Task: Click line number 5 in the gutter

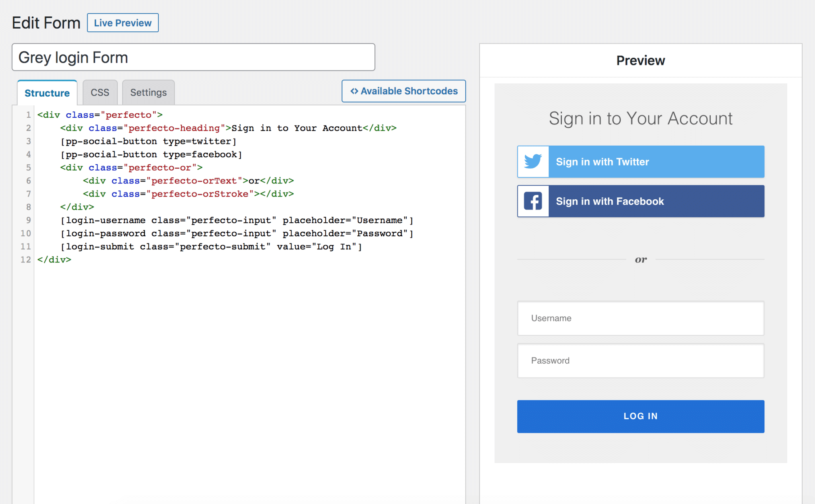Action: click(x=28, y=167)
